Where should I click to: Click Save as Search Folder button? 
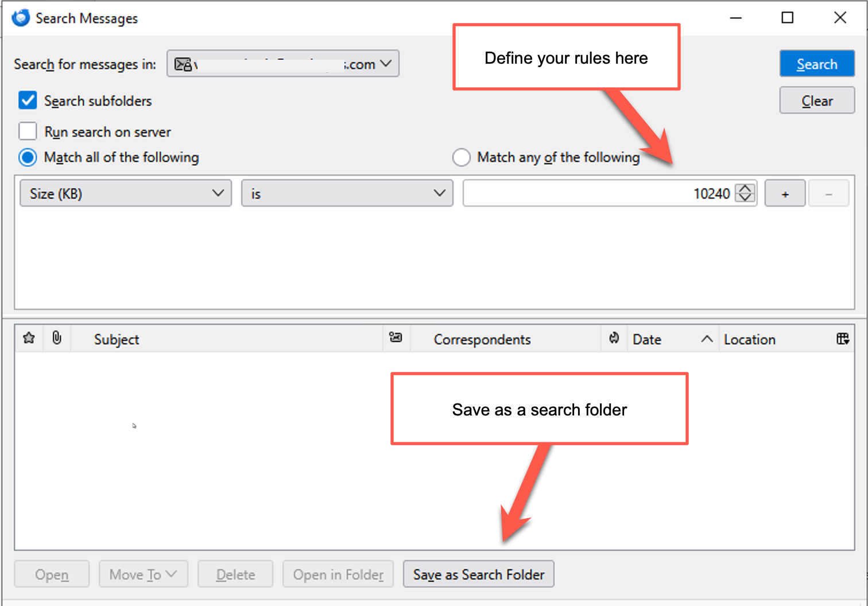(478, 574)
